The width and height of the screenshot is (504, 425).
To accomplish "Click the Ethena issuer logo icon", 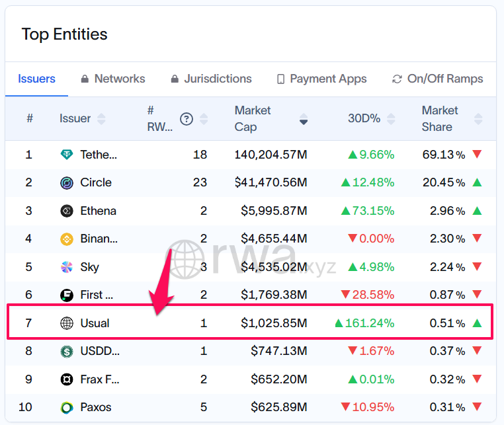I will [67, 212].
